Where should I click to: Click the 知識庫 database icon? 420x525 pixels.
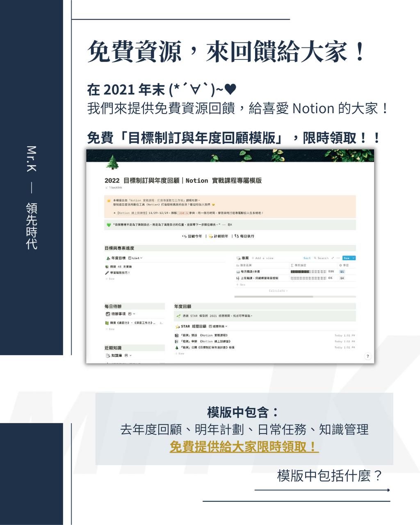pyautogui.click(x=108, y=356)
